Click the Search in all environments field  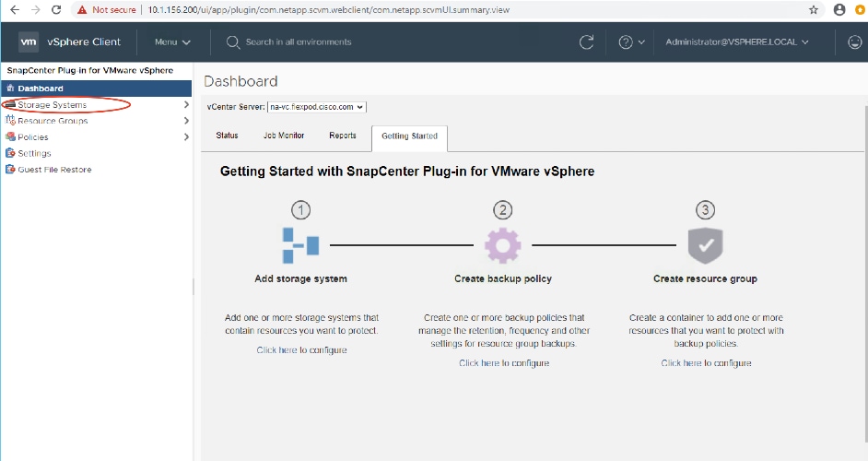tap(299, 42)
